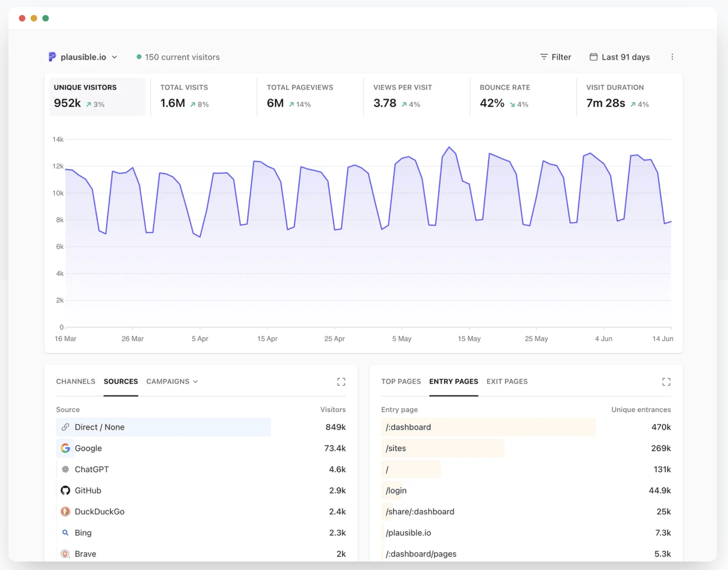Click the calendar icon beside Last 91 days

[593, 57]
